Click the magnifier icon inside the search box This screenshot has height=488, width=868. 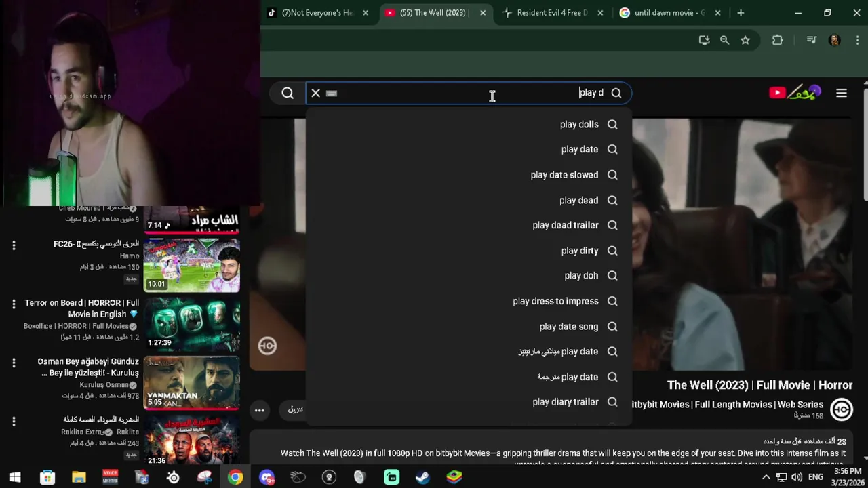[616, 93]
